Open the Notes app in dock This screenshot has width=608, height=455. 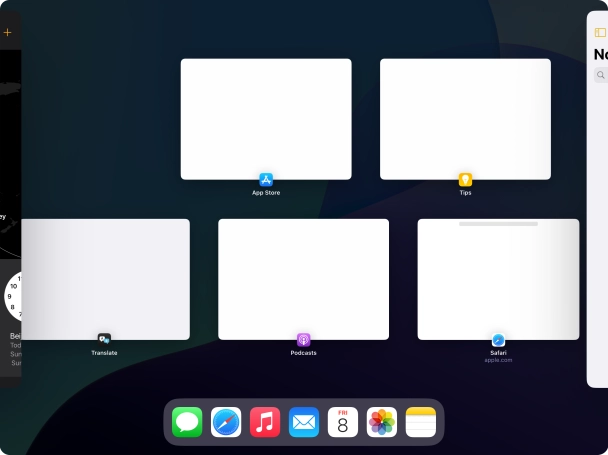(421, 422)
